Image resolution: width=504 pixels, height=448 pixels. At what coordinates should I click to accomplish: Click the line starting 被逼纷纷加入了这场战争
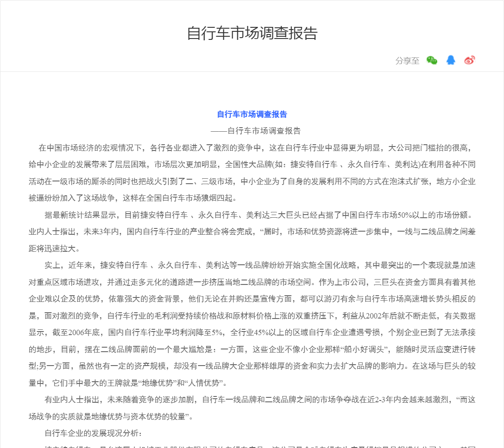134,198
